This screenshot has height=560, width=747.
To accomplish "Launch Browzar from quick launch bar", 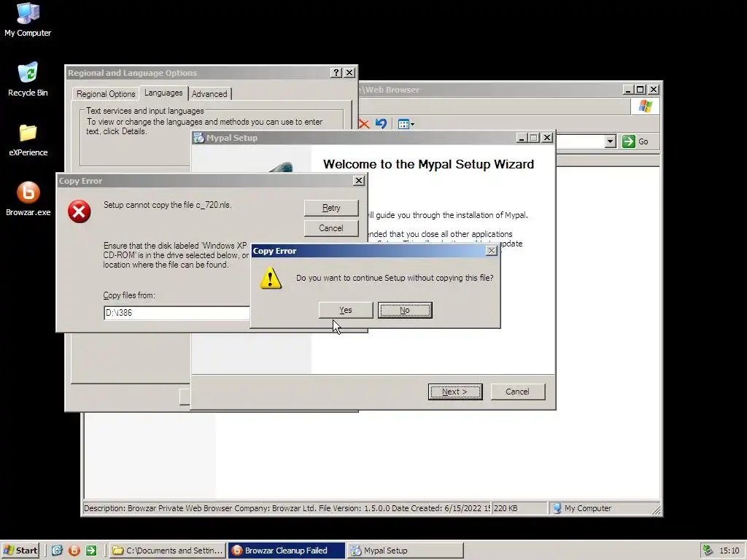I will [x=74, y=551].
